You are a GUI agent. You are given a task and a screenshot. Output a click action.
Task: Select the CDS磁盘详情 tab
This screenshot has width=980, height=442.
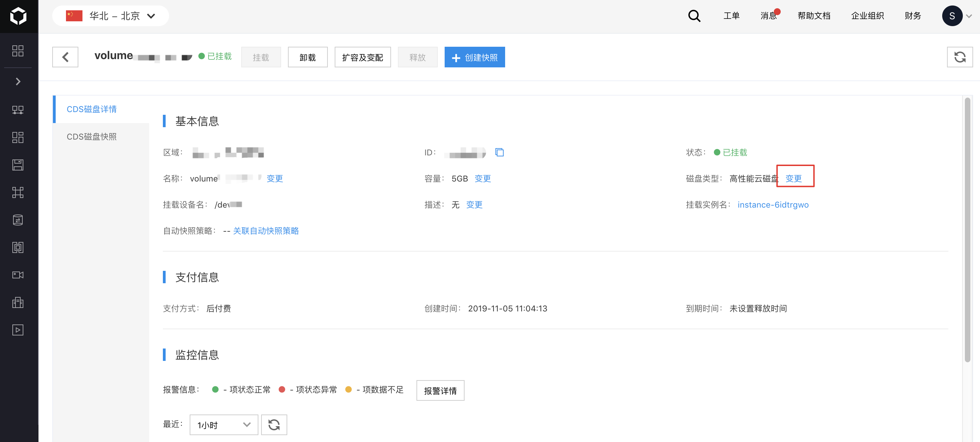pyautogui.click(x=92, y=109)
